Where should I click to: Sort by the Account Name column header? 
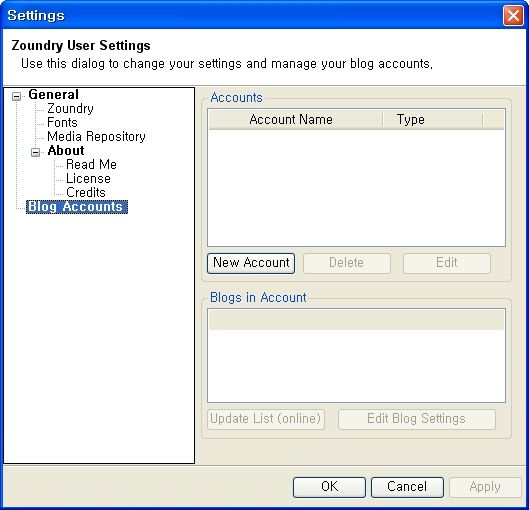coord(296,119)
